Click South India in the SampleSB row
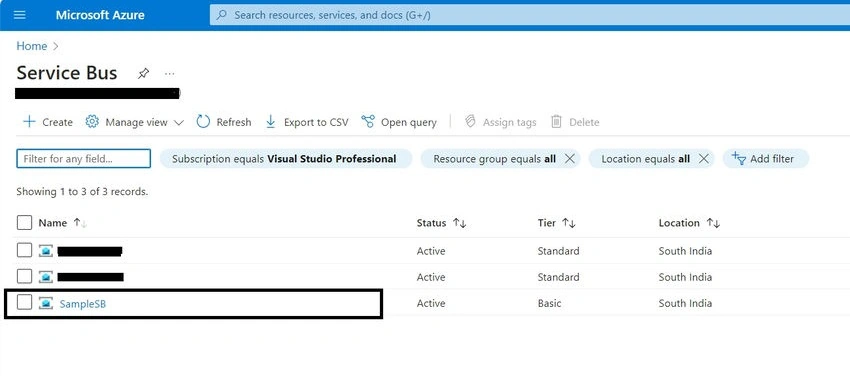850x376 pixels. 685,303
